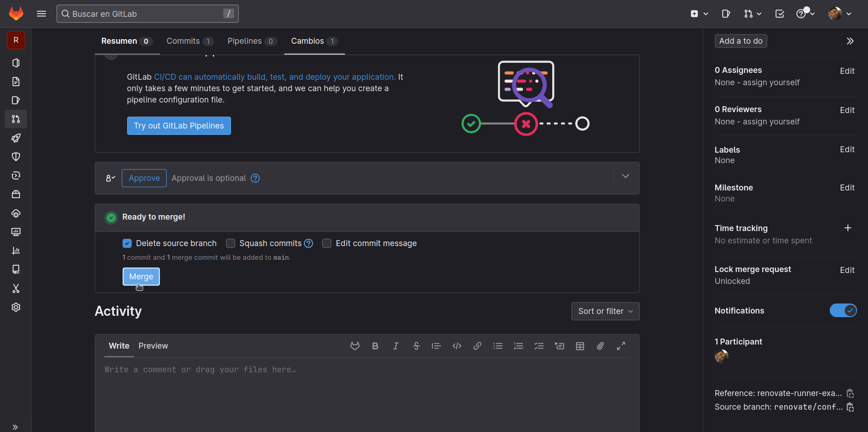Check Edit commit message

(327, 243)
